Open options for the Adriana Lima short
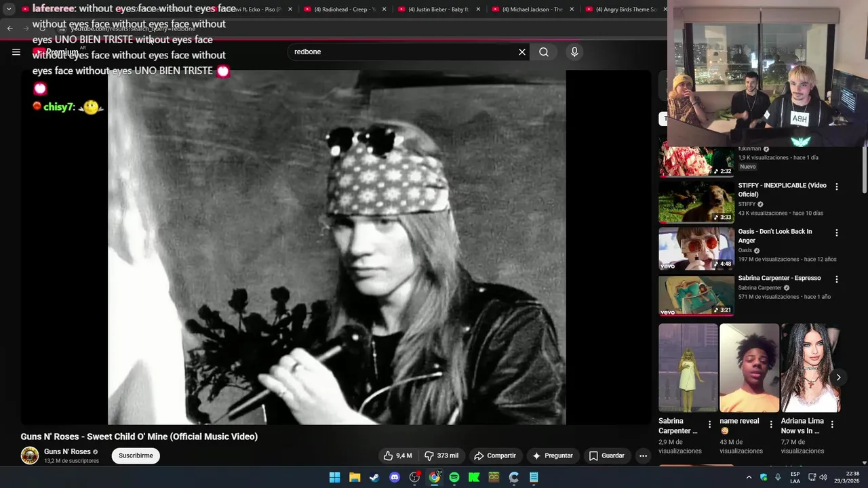868x488 pixels. click(x=831, y=424)
